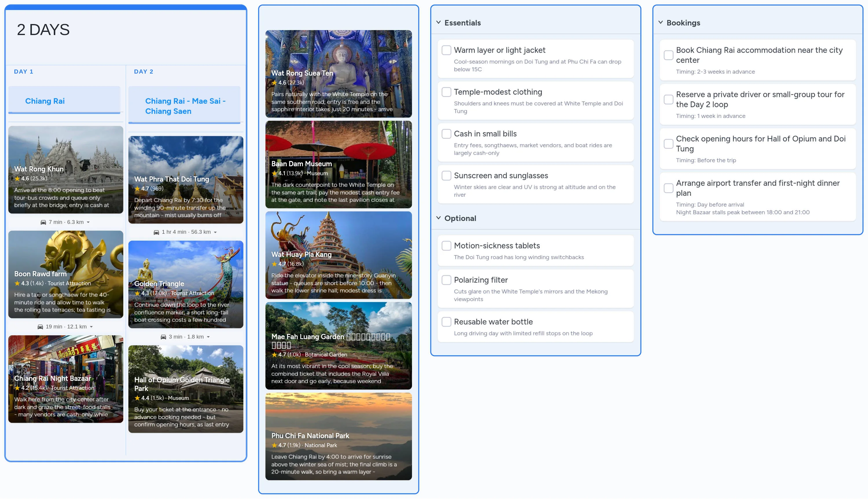868x499 pixels.
Task: Click car icon on 7 min route
Action: coord(43,222)
